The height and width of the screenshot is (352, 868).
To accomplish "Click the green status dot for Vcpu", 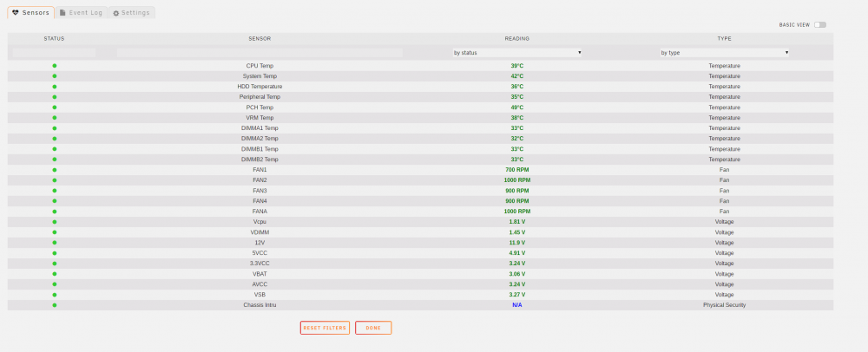I will click(54, 222).
